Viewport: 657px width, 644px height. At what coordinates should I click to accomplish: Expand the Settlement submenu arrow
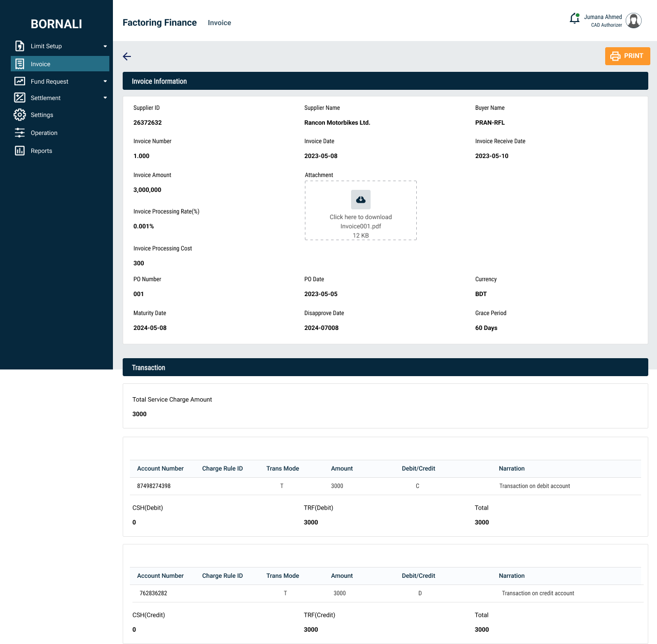(x=105, y=97)
